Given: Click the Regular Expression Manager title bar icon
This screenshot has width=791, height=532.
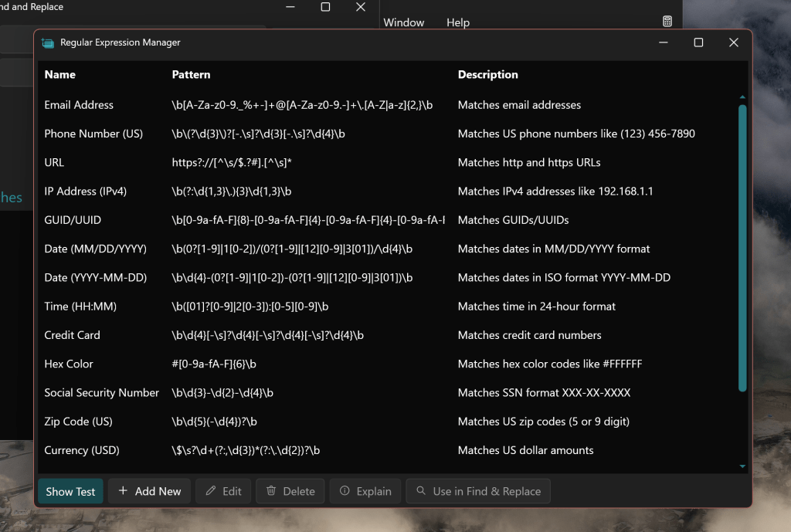Looking at the screenshot, I should 48,43.
